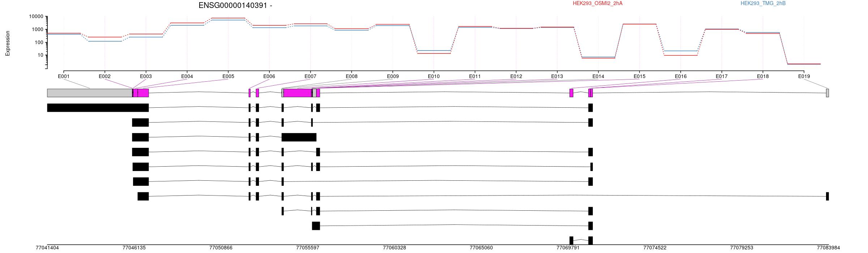Click the E015 exon bin label
The width and height of the screenshot is (868, 253).
[639, 76]
